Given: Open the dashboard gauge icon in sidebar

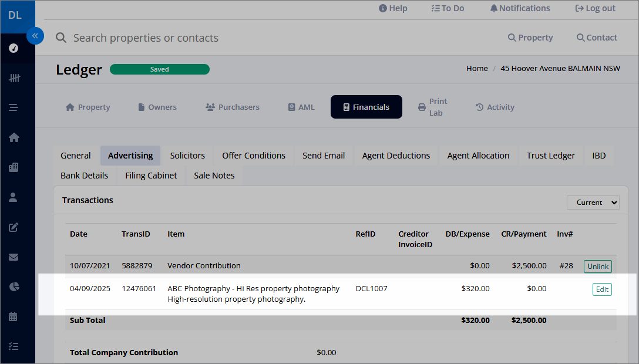Looking at the screenshot, I should click(x=14, y=48).
